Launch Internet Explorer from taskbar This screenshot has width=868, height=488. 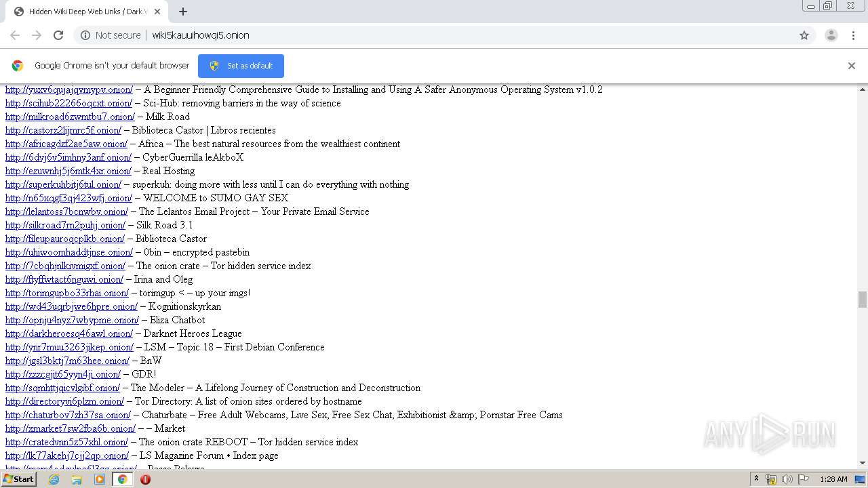pos(54,479)
